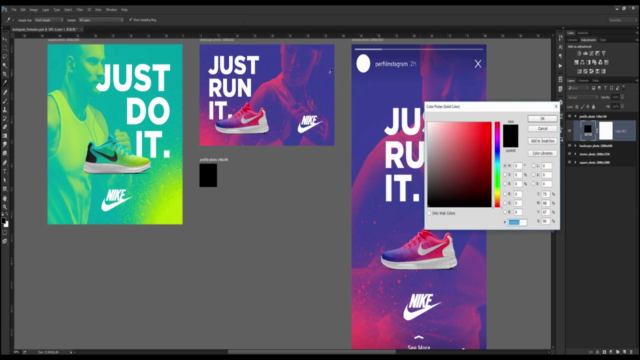Select the S saturation radio button

(x=505, y=175)
